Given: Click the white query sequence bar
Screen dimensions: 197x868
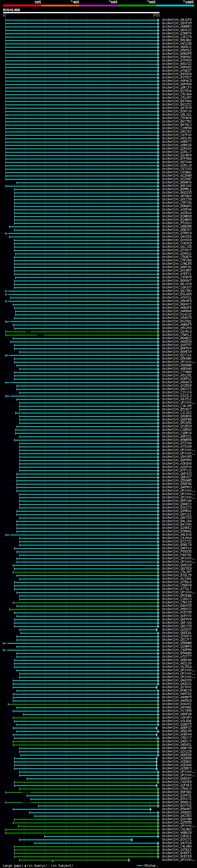Looking at the screenshot, I should point(81,13).
